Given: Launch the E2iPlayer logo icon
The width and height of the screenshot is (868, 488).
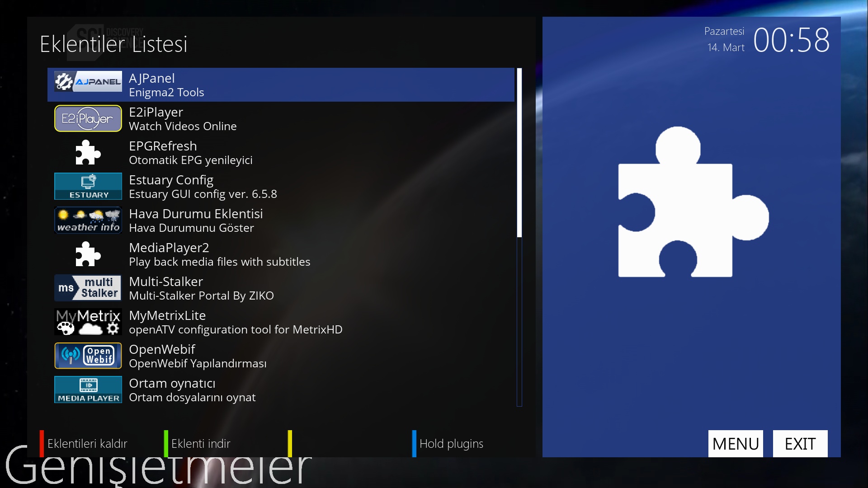Looking at the screenshot, I should point(88,118).
